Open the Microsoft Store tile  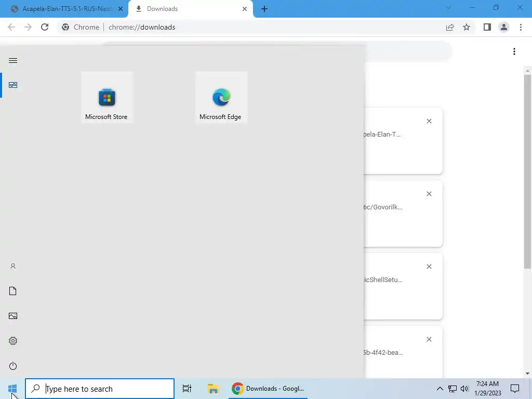[x=107, y=97]
